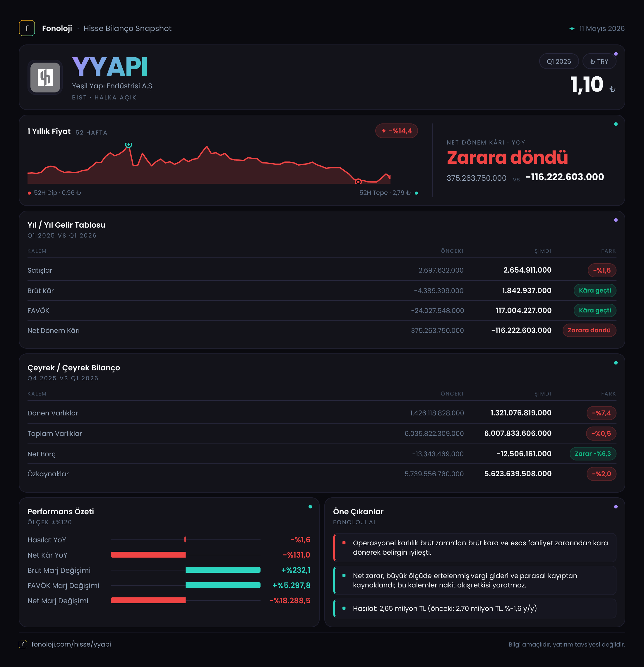The image size is (644, 667).
Task: Click the Satışlar current value 2.654.911.000
Action: click(x=527, y=270)
